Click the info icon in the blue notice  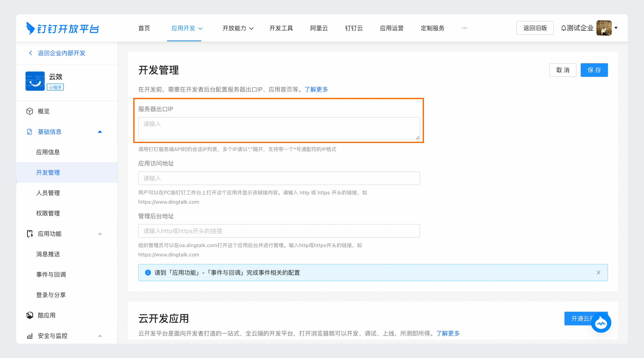click(148, 273)
